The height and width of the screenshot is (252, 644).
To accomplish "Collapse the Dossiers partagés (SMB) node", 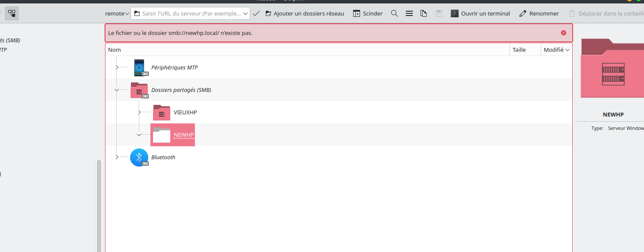I will coord(117,90).
